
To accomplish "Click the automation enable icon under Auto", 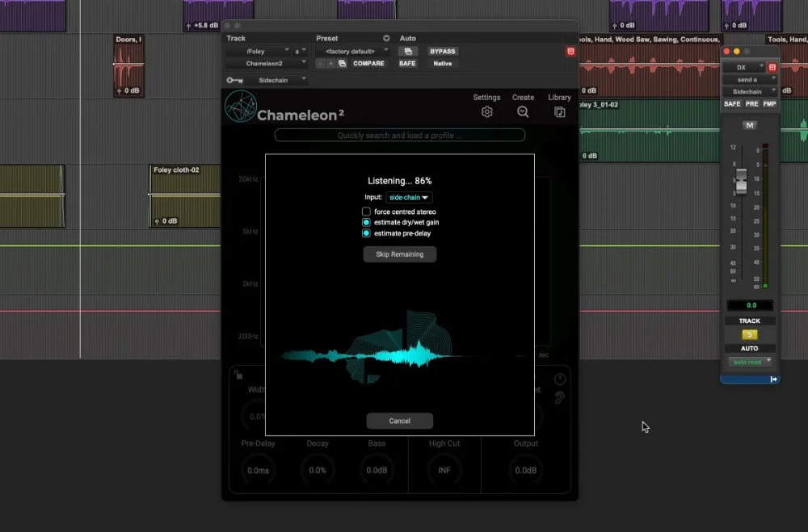I will pyautogui.click(x=407, y=51).
